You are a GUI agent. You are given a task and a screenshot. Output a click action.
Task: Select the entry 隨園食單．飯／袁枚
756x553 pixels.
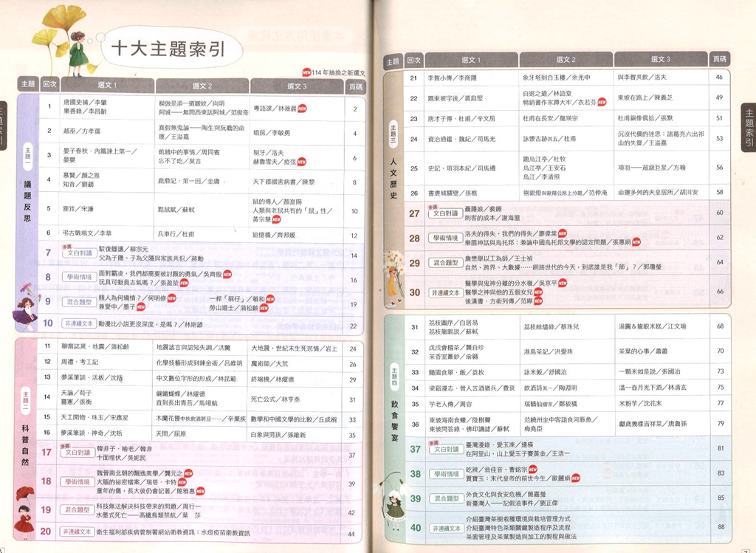tap(456, 373)
